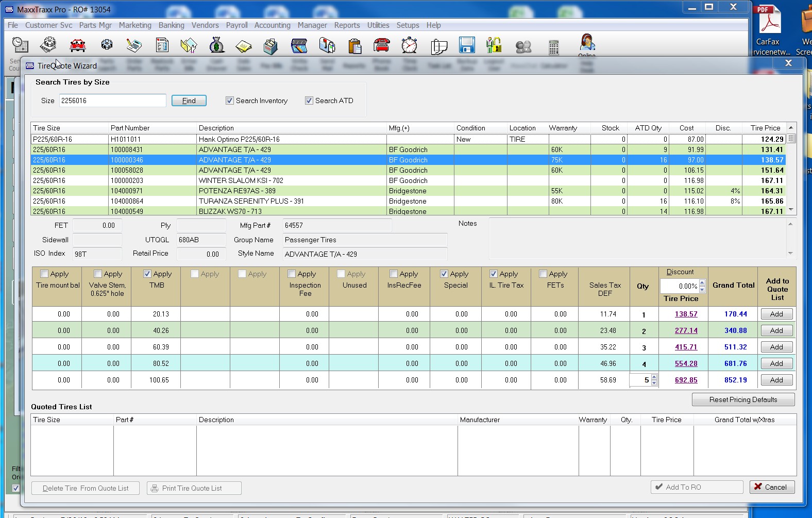Open the Customer Svc menu

49,25
